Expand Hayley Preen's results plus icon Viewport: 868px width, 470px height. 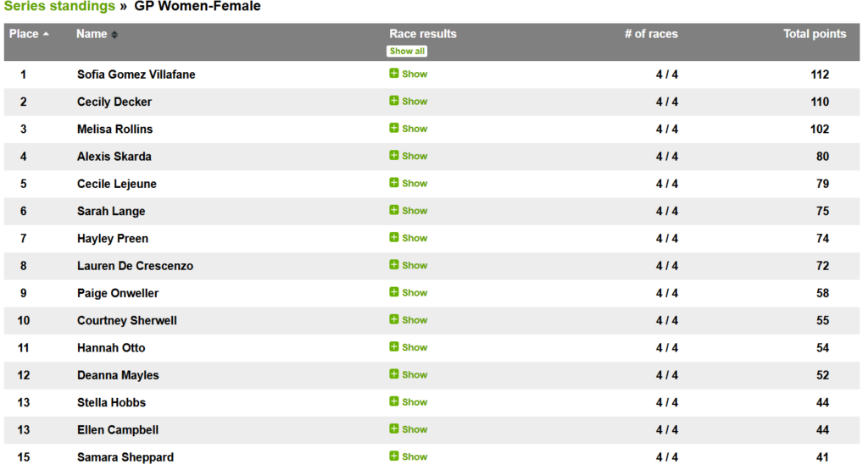click(x=394, y=238)
